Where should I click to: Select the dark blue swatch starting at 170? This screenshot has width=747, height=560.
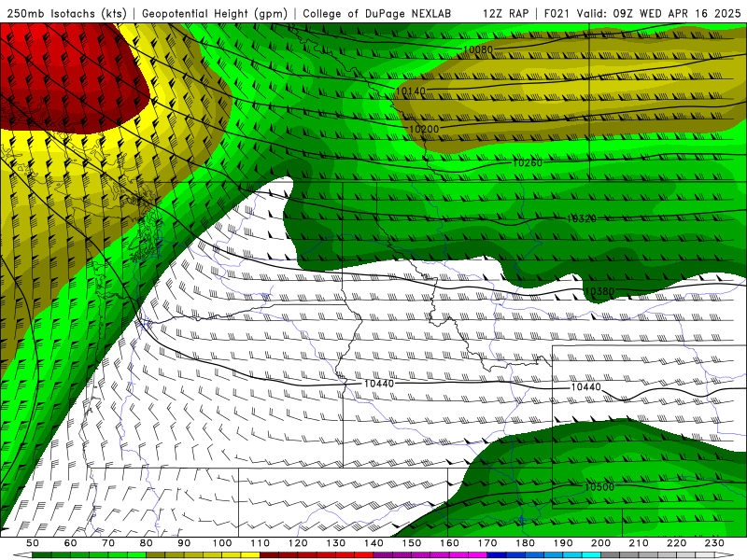click(x=497, y=555)
